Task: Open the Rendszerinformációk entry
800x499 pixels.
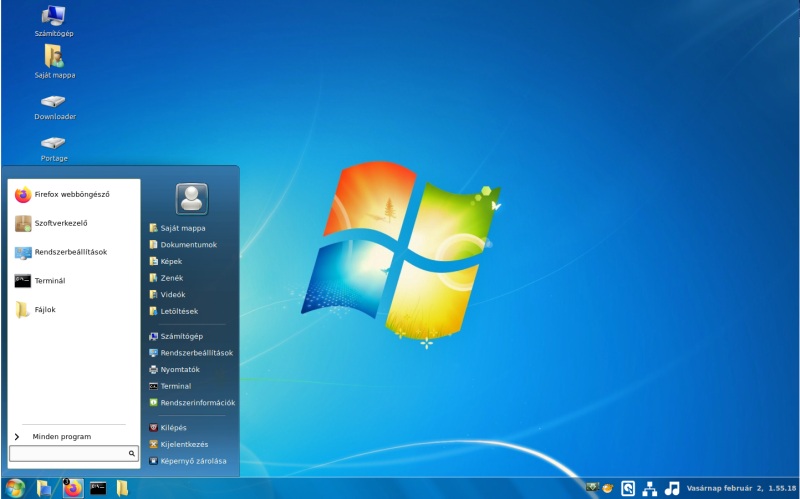Action: pyautogui.click(x=192, y=403)
